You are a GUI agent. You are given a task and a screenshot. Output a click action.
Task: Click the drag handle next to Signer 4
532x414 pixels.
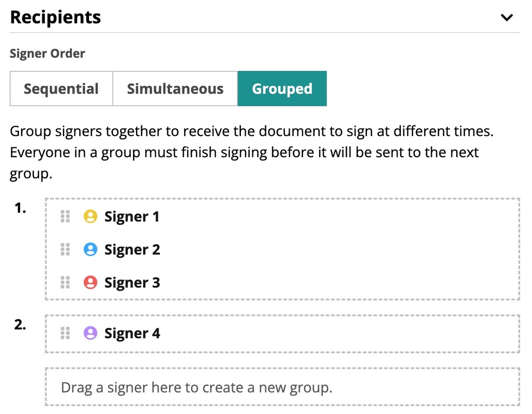pyautogui.click(x=66, y=333)
